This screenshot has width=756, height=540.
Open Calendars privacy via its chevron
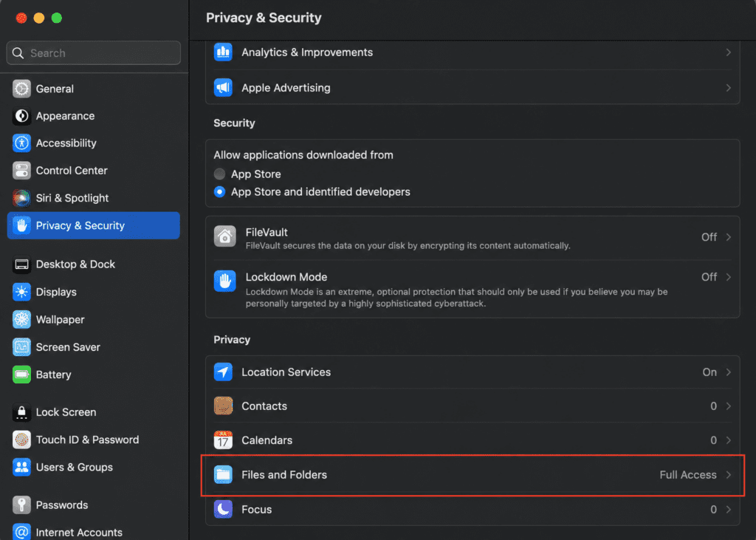coord(728,440)
